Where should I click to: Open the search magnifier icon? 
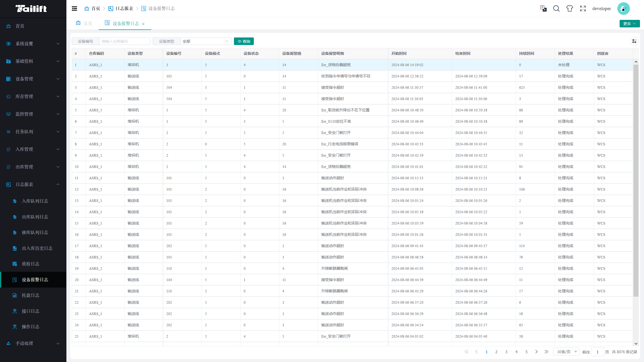click(556, 9)
